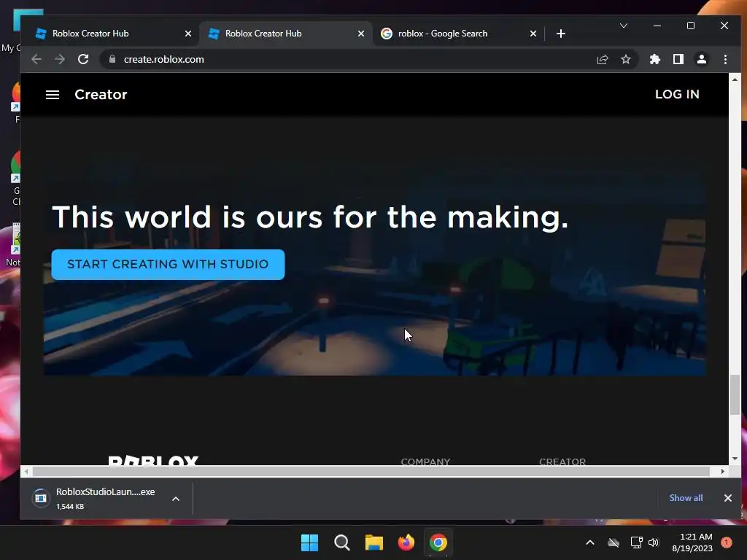Open volume speaker tray icon
The image size is (747, 560).
click(654, 542)
